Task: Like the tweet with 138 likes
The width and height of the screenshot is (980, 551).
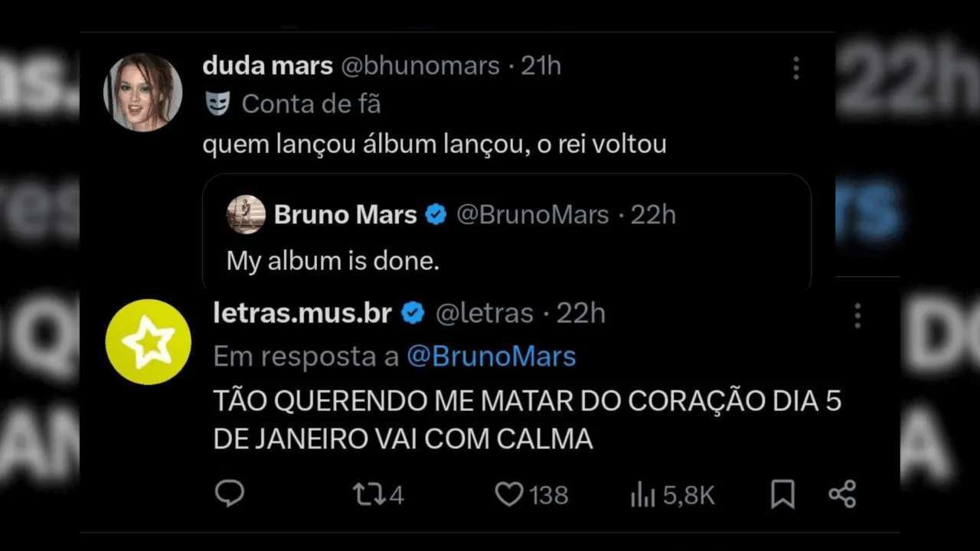Action: click(x=509, y=494)
